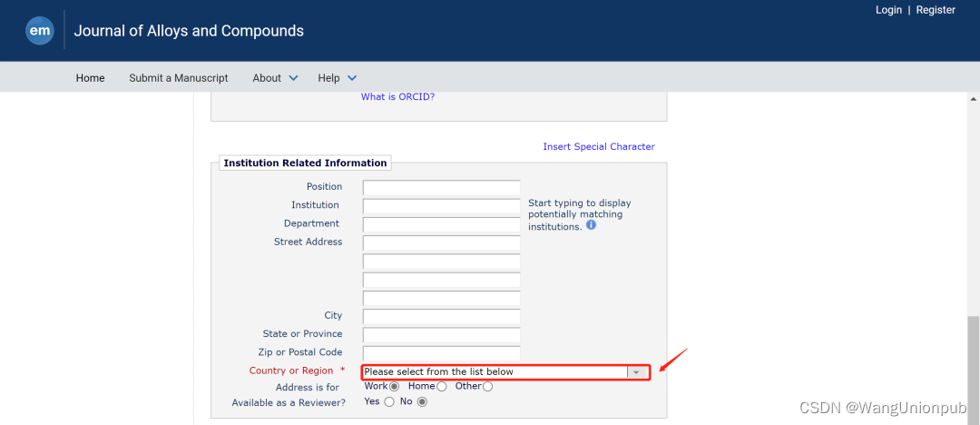The image size is (980, 425).
Task: Choose Yes for Available as a Reviewer
Action: [389, 401]
